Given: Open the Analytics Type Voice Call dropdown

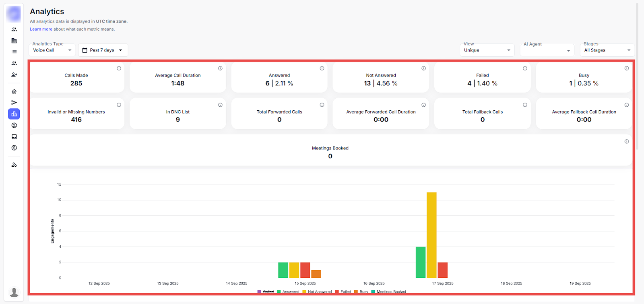Looking at the screenshot, I should point(52,50).
